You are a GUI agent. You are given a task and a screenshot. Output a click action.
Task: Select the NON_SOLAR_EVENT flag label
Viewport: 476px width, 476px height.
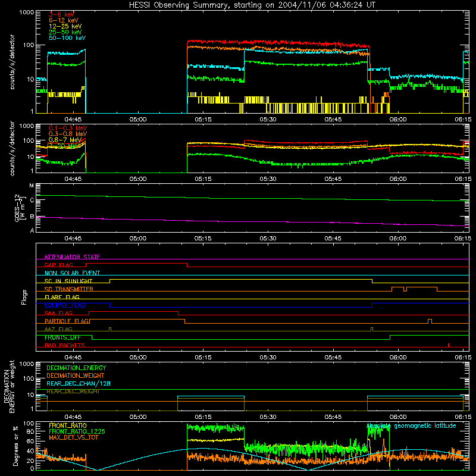[72, 273]
